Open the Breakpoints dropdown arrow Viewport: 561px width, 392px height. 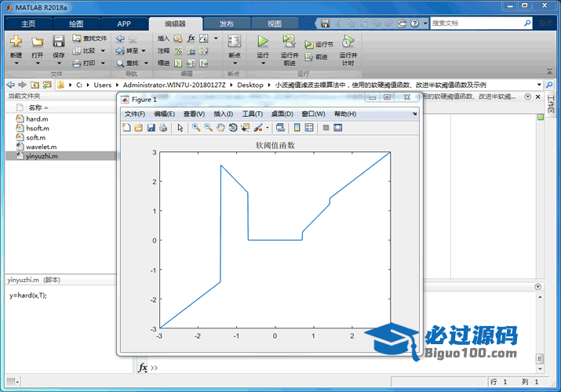pyautogui.click(x=235, y=64)
